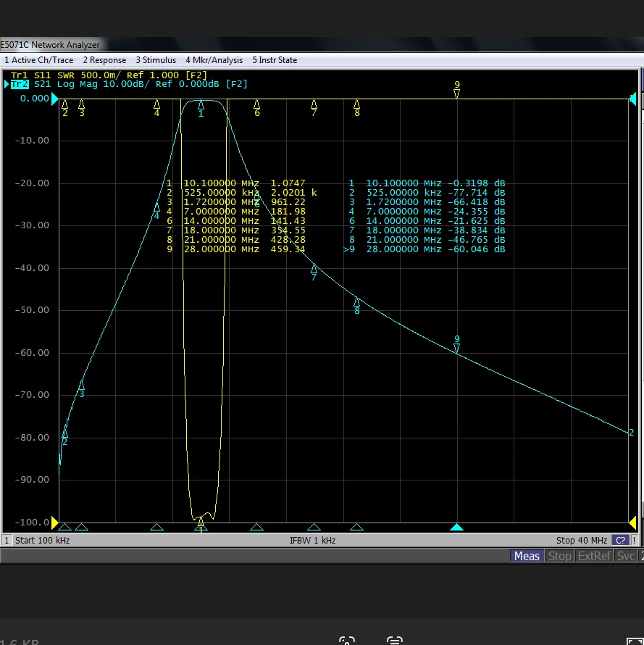Click yellow marker 9 above the graph top
The image size is (644, 645).
point(457,89)
